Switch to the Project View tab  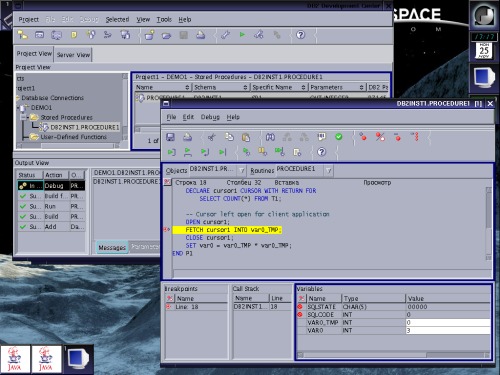click(34, 54)
